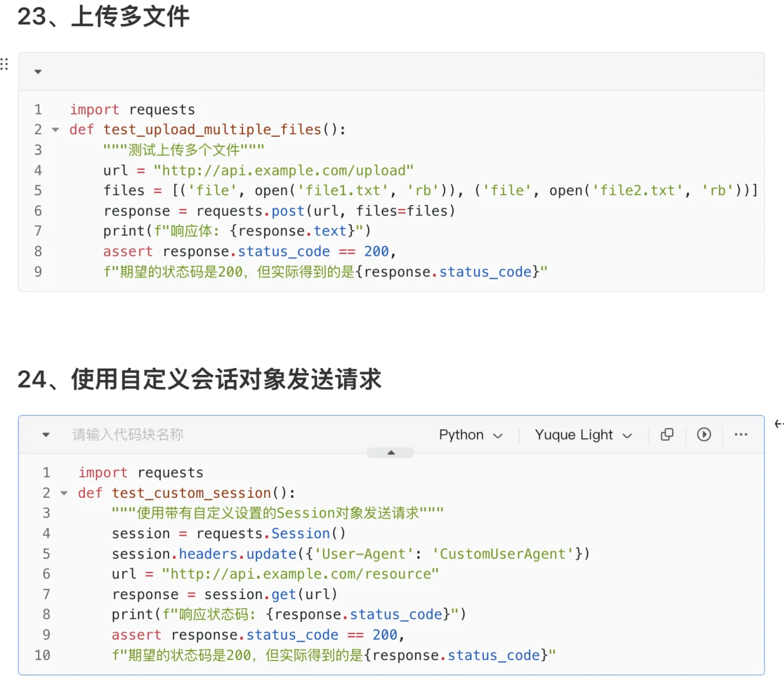Click docstring 测试上传多个文件

pos(184,150)
